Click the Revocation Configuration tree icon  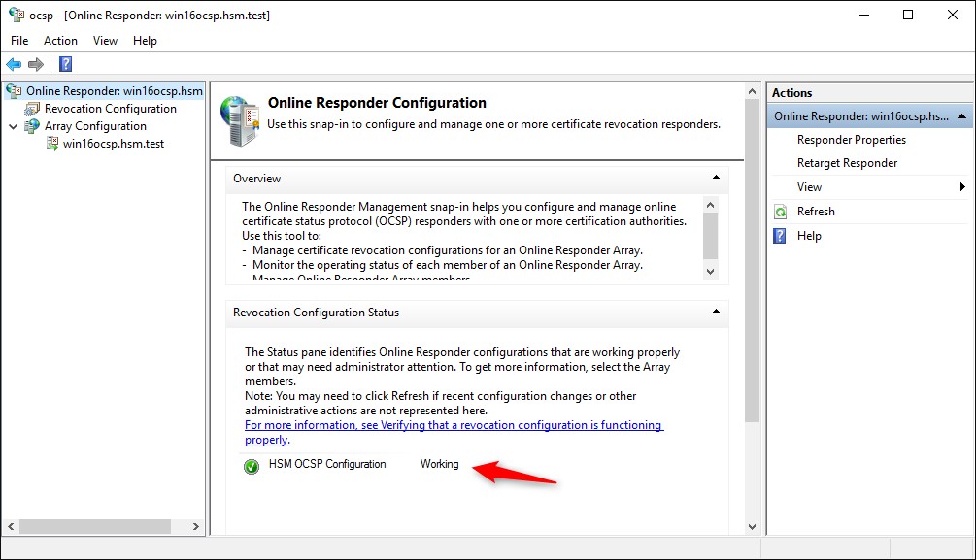pos(32,109)
